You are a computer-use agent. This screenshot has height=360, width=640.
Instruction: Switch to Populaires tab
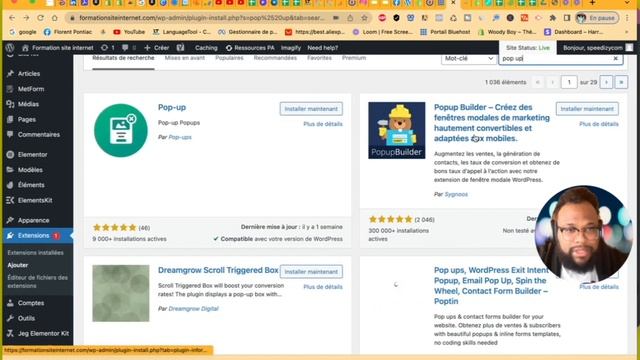coord(229,58)
